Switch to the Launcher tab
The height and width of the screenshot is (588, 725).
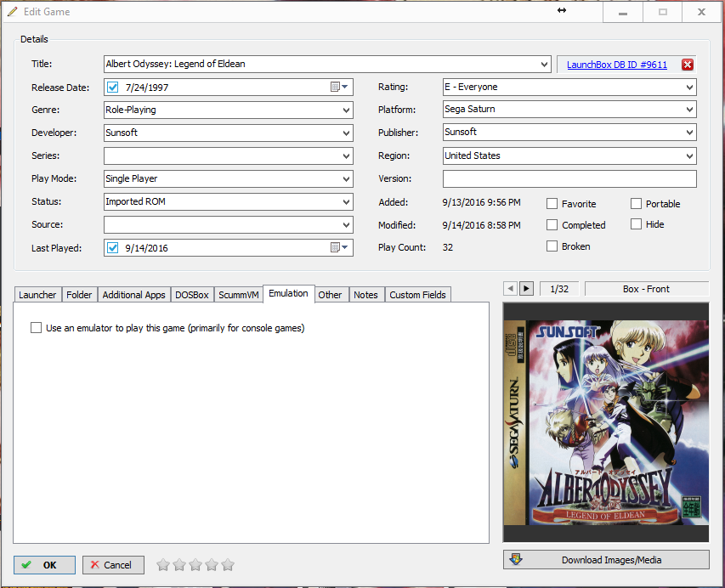(x=37, y=295)
